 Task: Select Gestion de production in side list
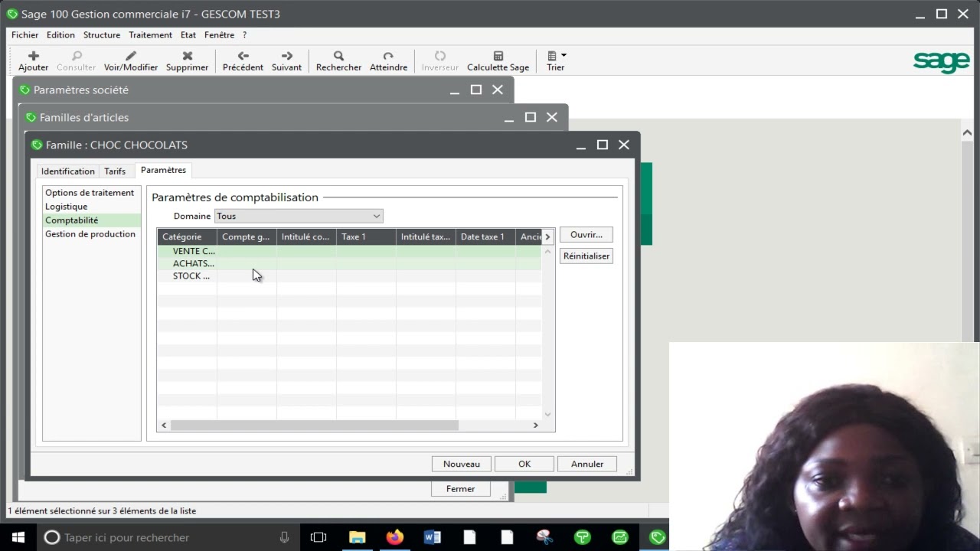(90, 234)
